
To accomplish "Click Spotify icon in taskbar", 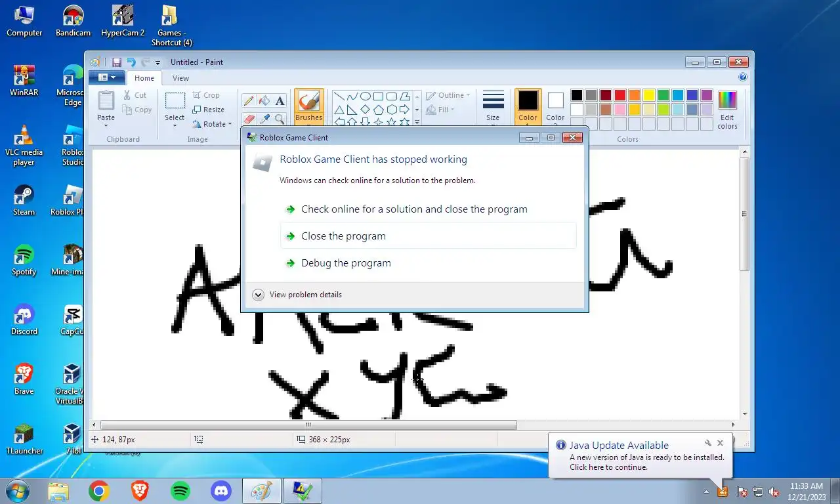I will 180,490.
